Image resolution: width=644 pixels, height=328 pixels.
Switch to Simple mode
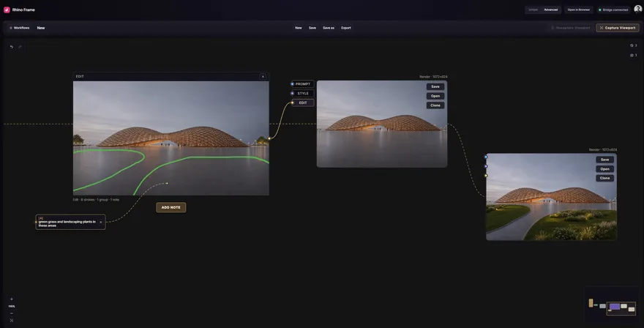click(533, 10)
